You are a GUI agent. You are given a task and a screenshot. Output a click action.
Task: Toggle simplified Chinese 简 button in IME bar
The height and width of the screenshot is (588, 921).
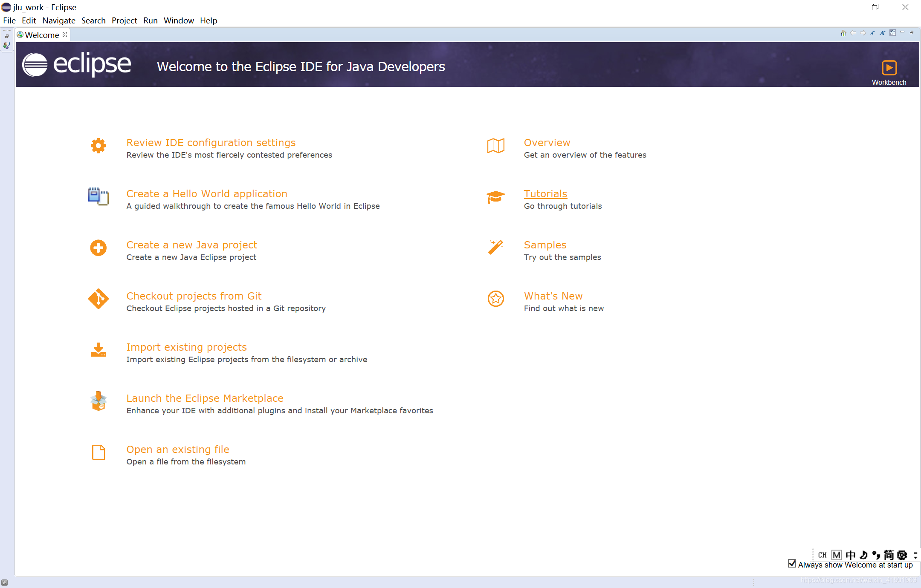point(889,555)
